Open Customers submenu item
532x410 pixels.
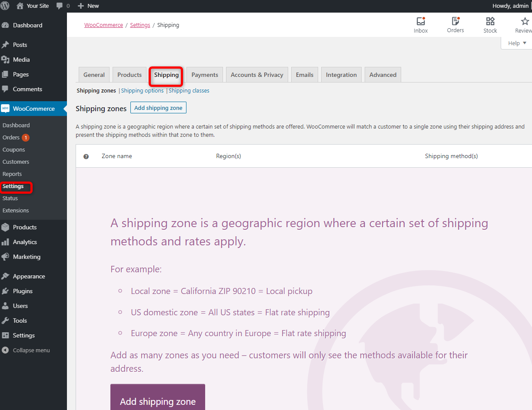pyautogui.click(x=16, y=162)
